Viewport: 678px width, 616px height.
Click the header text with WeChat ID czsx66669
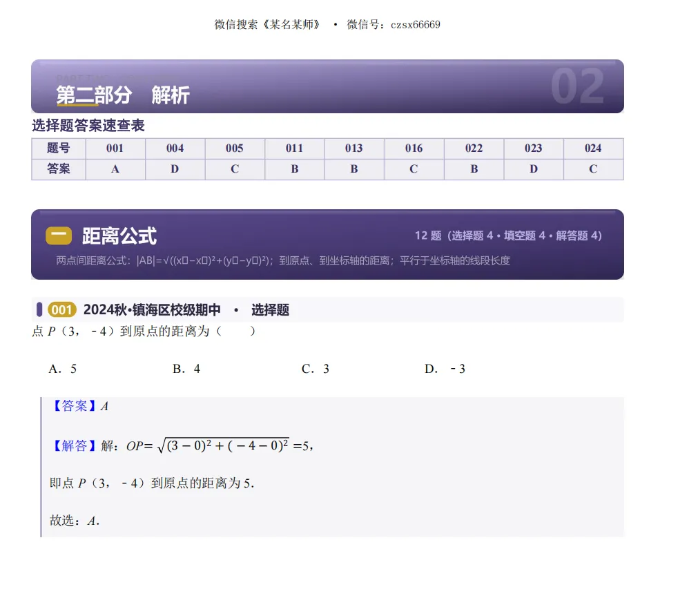click(327, 25)
